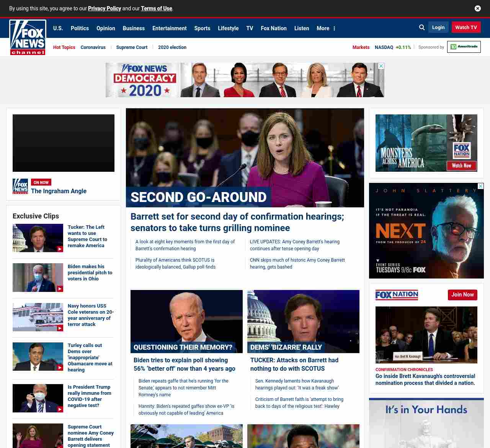Close the NEXT TV series ad
Viewport: 490px width, 448px height.
[480, 186]
